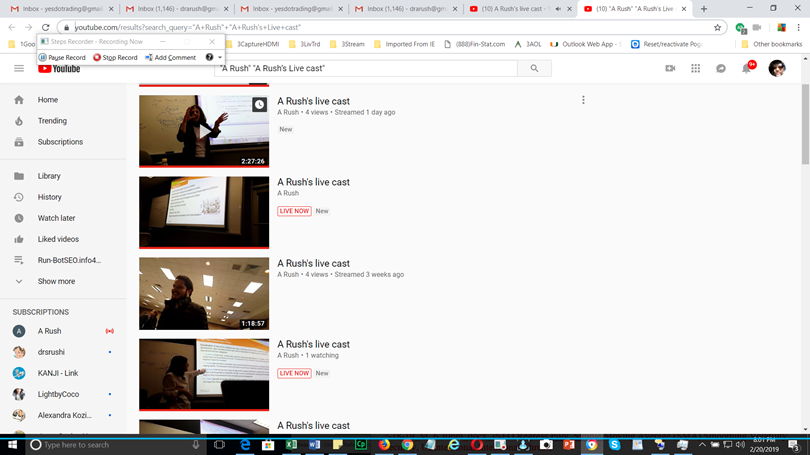This screenshot has width=810, height=455.
Task: Bookmark this page with the star icon
Action: 718,28
